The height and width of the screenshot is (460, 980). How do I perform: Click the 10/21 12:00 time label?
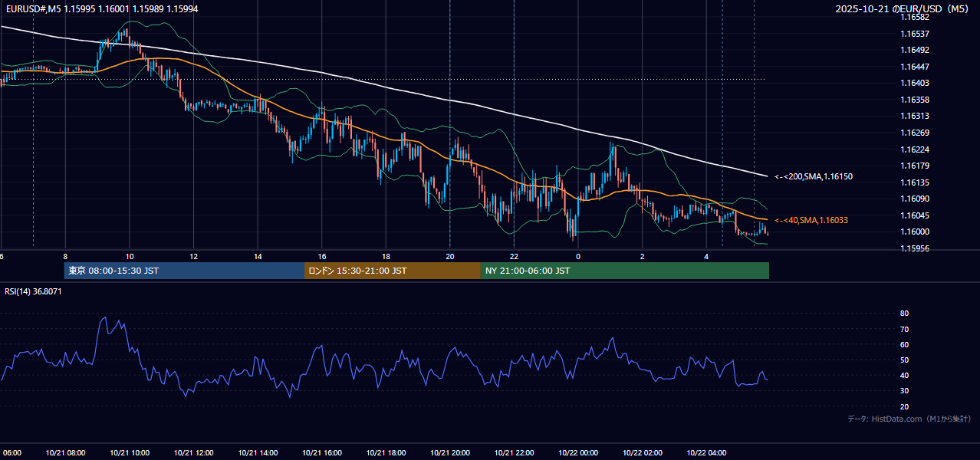pyautogui.click(x=193, y=453)
